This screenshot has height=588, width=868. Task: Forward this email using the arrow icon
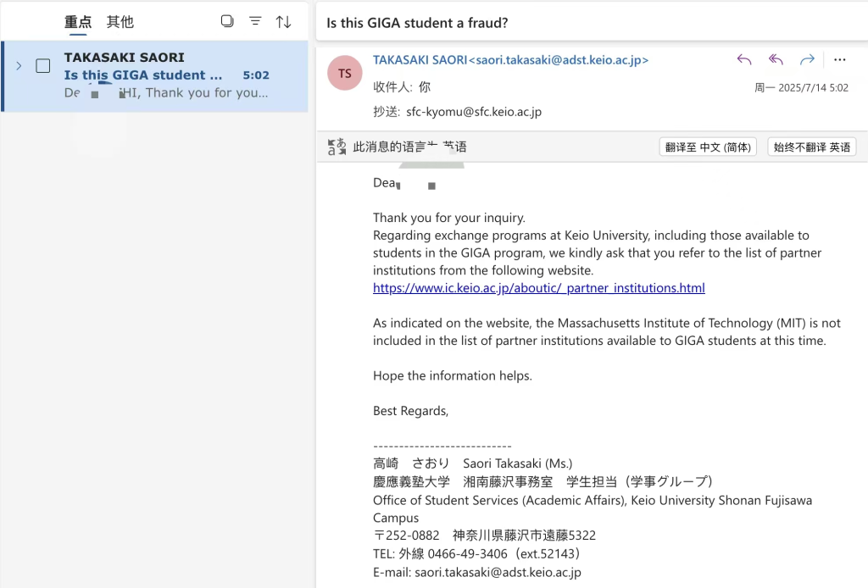[807, 59]
